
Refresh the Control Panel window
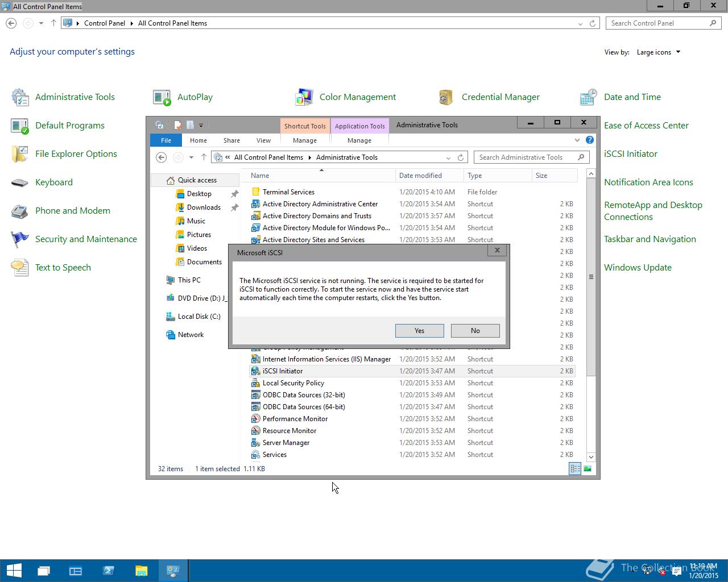pos(593,23)
